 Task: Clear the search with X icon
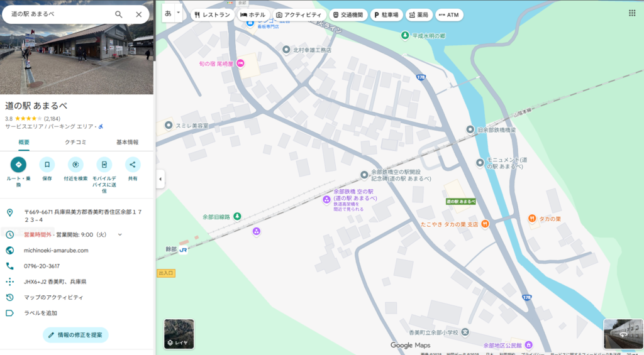(139, 14)
